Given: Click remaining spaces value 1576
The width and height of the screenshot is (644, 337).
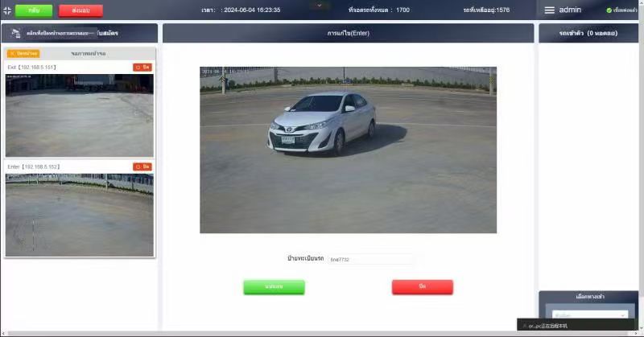Looking at the screenshot, I should 502,10.
